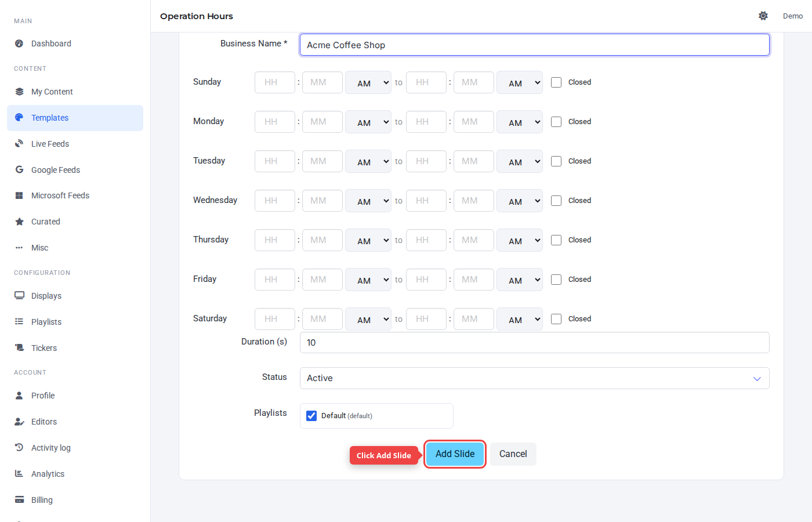Click the Activity log history icon
812x522 pixels.
coord(19,448)
